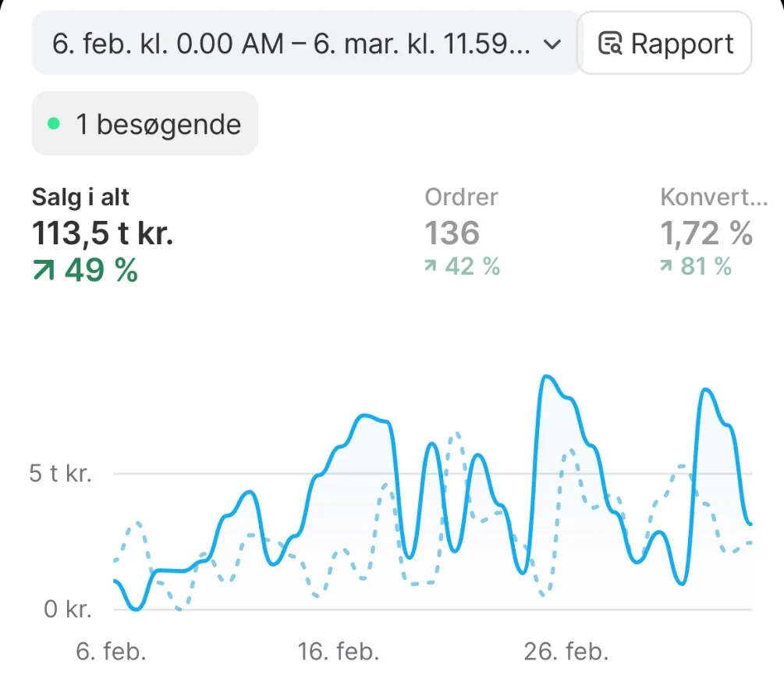
Task: Click the 81 % conversion increase arrow
Action: pos(665,265)
